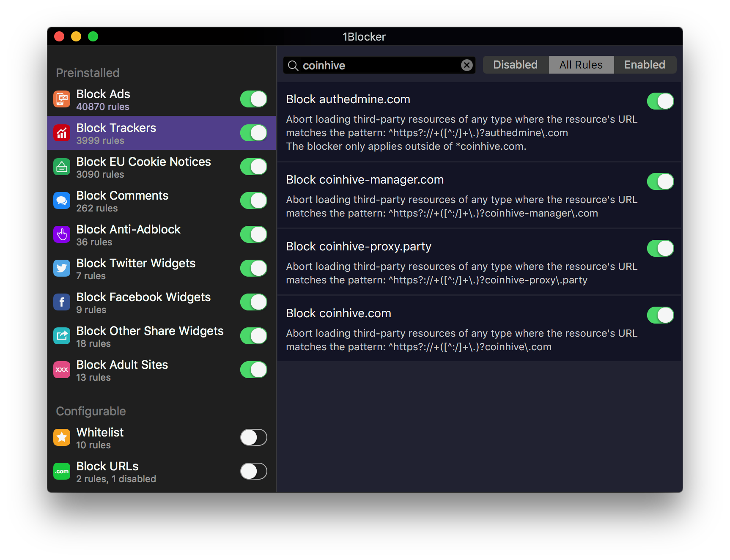Image resolution: width=730 pixels, height=560 pixels.
Task: Enable the Whitelist switch
Action: [253, 437]
